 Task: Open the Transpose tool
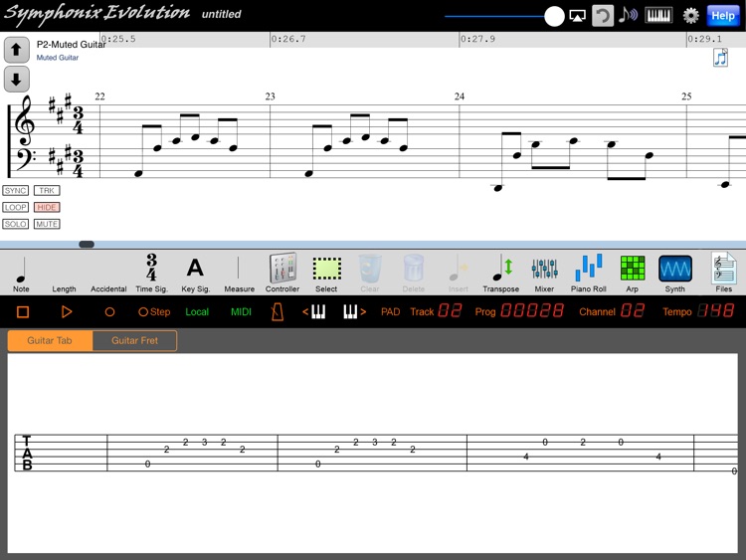[501, 274]
